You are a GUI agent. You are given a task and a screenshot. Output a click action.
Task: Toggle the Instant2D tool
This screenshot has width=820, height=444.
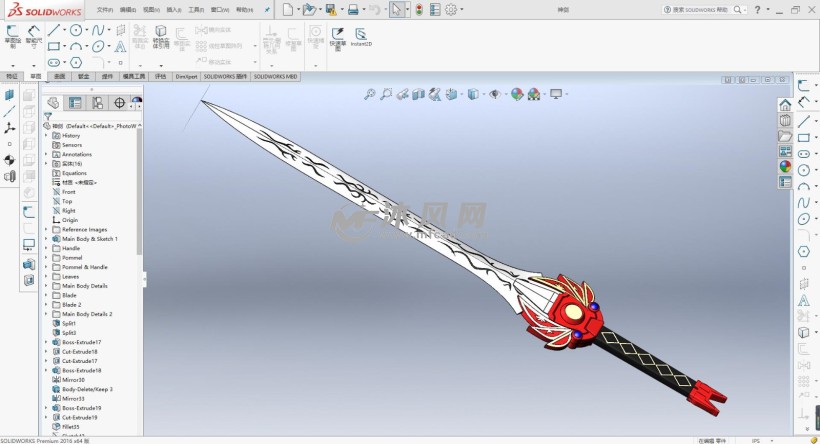(361, 37)
